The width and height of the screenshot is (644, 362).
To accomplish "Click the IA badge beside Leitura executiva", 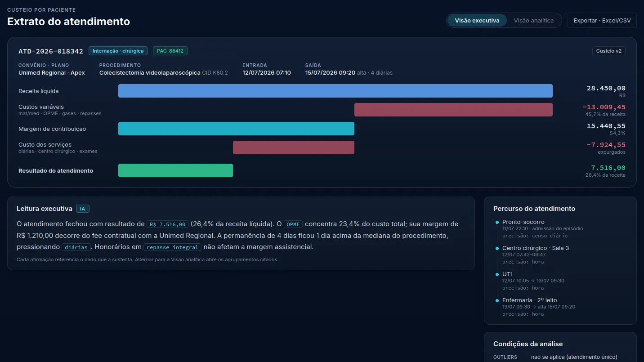I will click(x=83, y=209).
